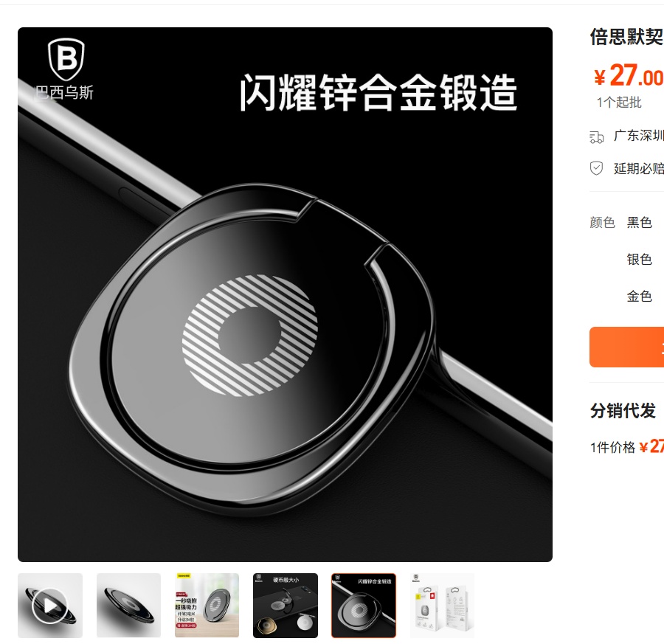Viewport: 664px width, 644px height.
Task: Select the second ring holder thumbnail
Action: [128, 606]
